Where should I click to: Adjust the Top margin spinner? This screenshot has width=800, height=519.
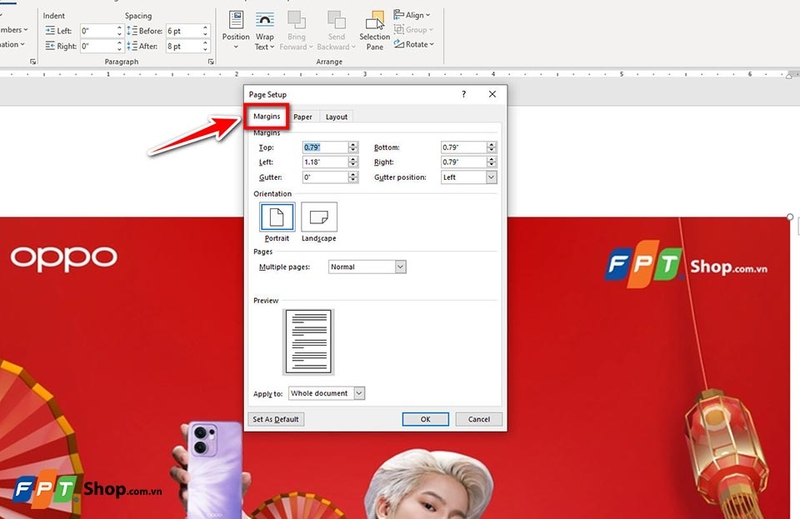[353, 147]
